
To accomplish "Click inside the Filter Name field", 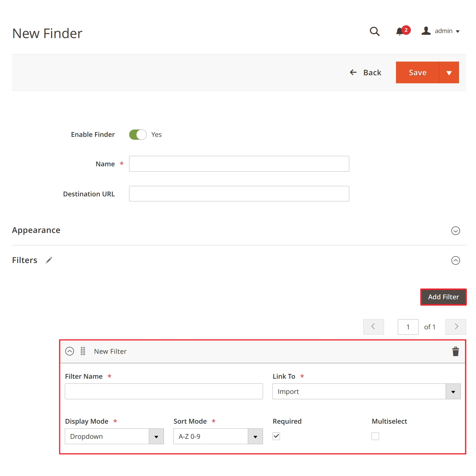I will pos(164,391).
